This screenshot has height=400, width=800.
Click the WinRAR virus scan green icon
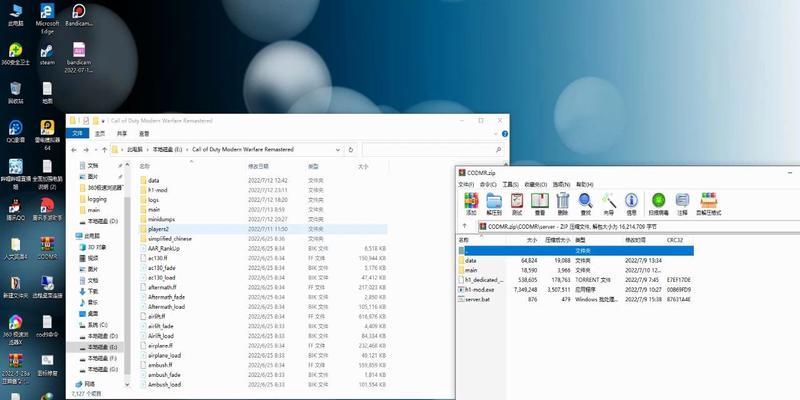click(659, 201)
